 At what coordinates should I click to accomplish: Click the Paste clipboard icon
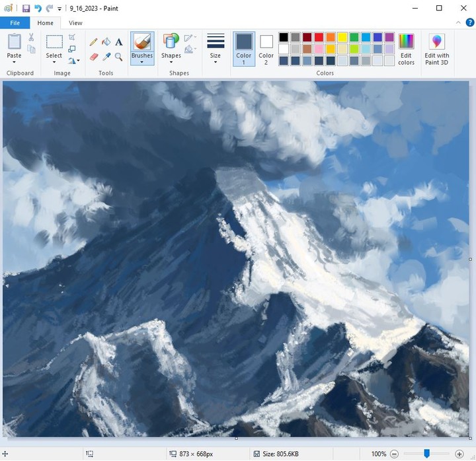[x=15, y=42]
